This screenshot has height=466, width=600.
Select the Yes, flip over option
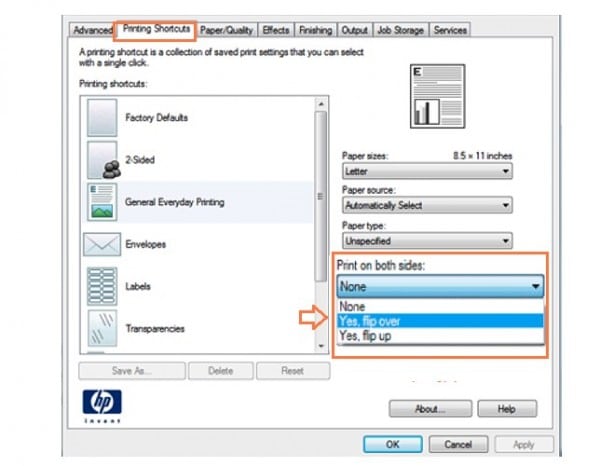(440, 321)
